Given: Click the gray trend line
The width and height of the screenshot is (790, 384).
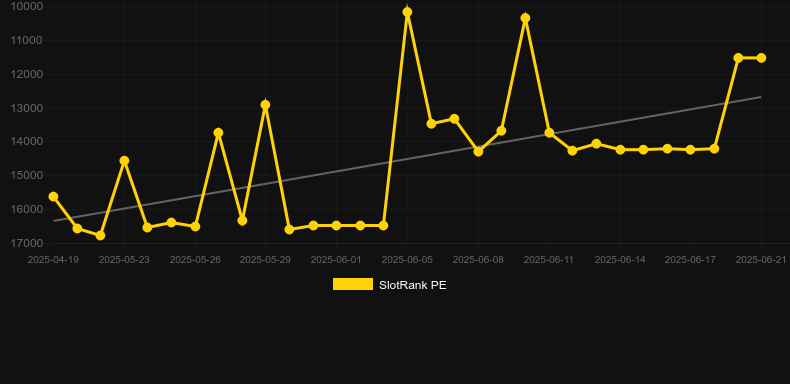Looking at the screenshot, I should point(407,159).
